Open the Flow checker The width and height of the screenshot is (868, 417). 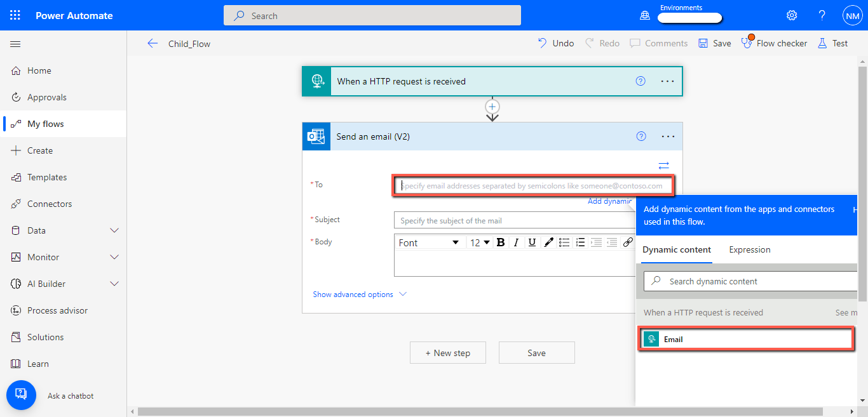point(774,43)
